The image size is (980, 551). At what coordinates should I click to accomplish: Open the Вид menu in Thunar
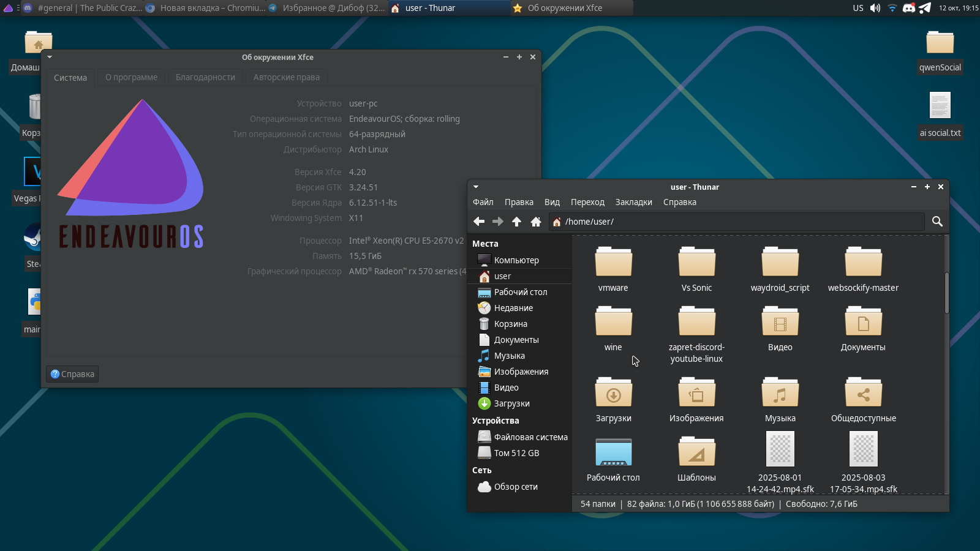(552, 202)
